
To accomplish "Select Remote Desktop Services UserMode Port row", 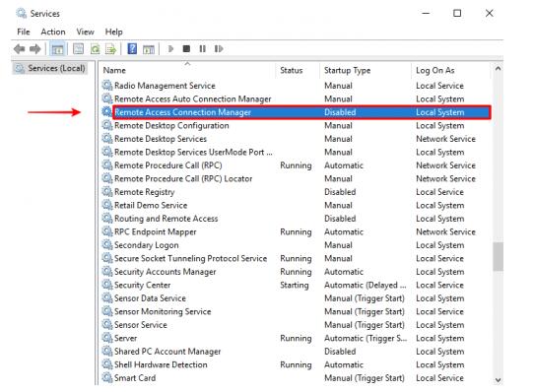I will pos(297,152).
